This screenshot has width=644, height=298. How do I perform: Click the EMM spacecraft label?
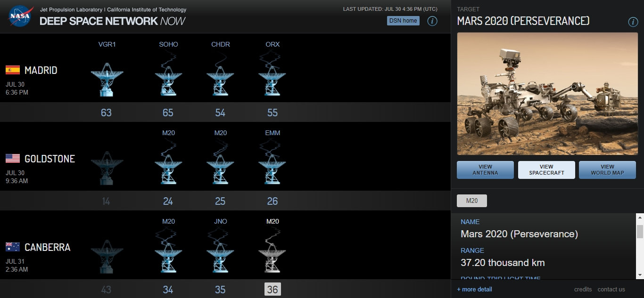[272, 133]
